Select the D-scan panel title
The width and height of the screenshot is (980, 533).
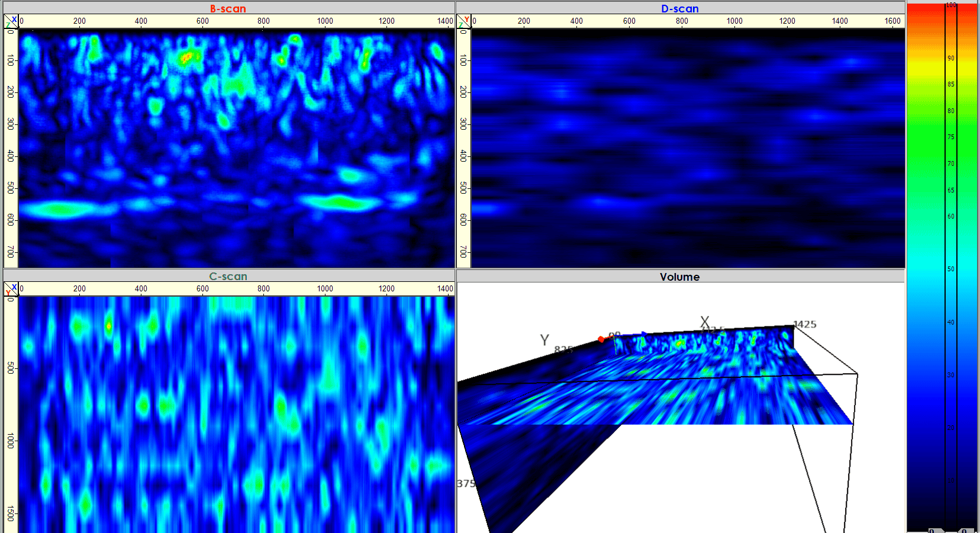pos(680,8)
